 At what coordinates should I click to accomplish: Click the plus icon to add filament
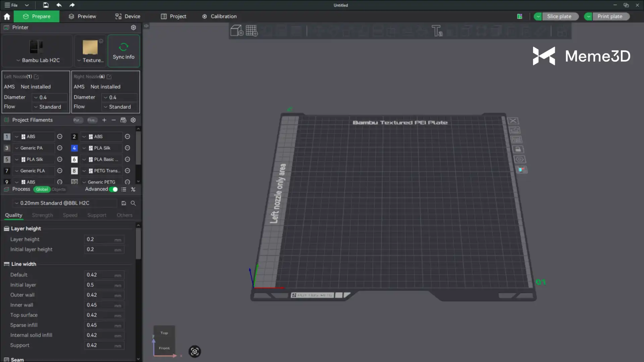point(104,120)
